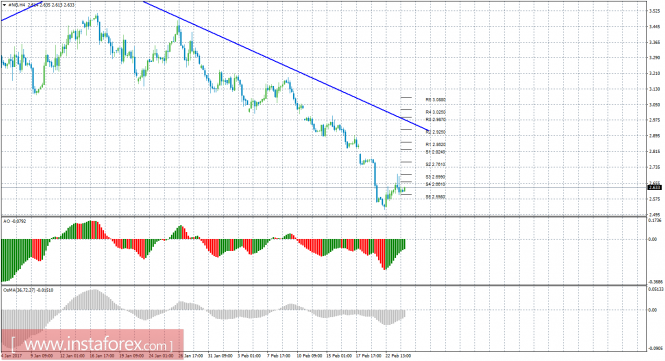
Task: Click the S3 pivot level label
Action: coord(436,177)
